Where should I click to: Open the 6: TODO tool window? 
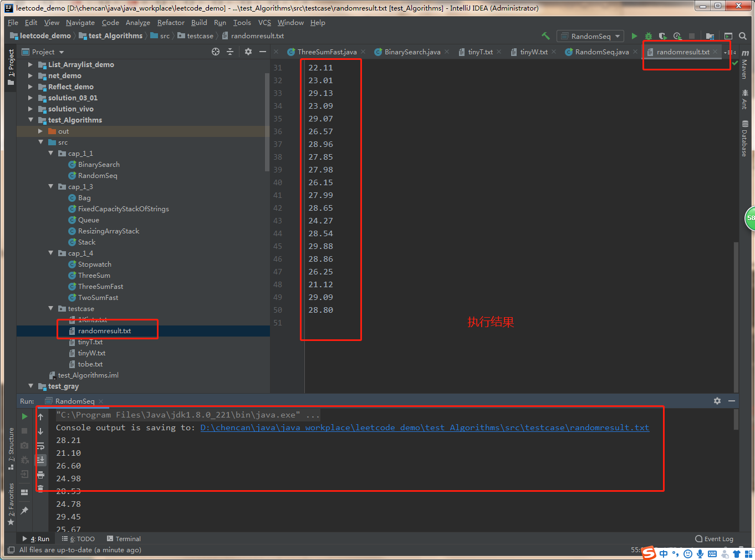click(x=78, y=539)
